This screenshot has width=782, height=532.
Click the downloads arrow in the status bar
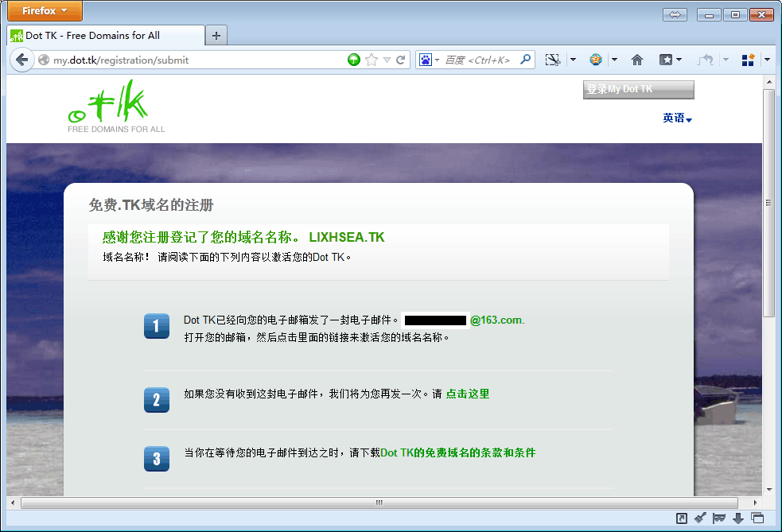pos(738,518)
